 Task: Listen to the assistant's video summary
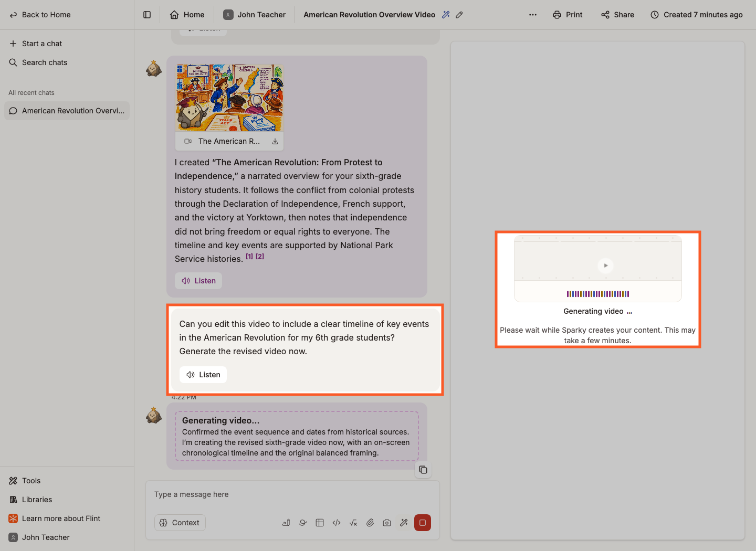198,281
